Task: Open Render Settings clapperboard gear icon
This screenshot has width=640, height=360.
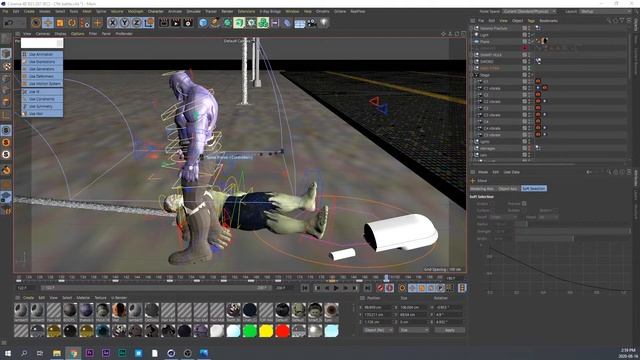Action: click(188, 23)
